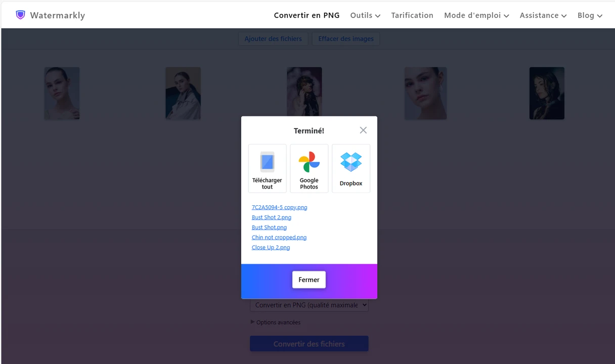Image resolution: width=615 pixels, height=364 pixels.
Task: Click Convertir des fichiers button
Action: [309, 344]
